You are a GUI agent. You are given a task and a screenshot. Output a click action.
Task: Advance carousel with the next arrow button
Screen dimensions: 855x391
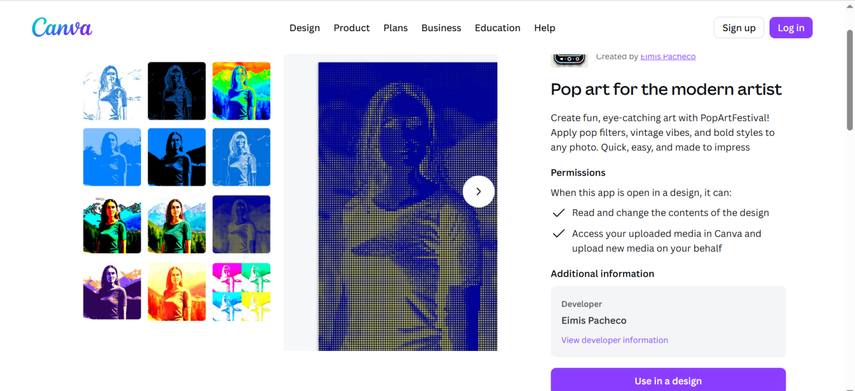pos(478,191)
